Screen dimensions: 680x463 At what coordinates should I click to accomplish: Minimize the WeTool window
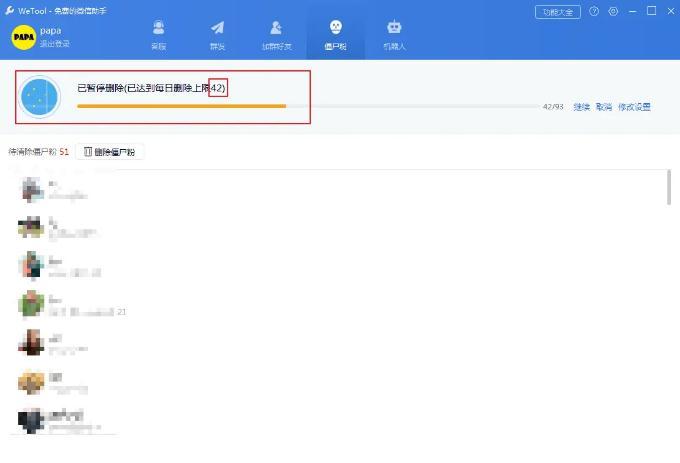coord(632,12)
